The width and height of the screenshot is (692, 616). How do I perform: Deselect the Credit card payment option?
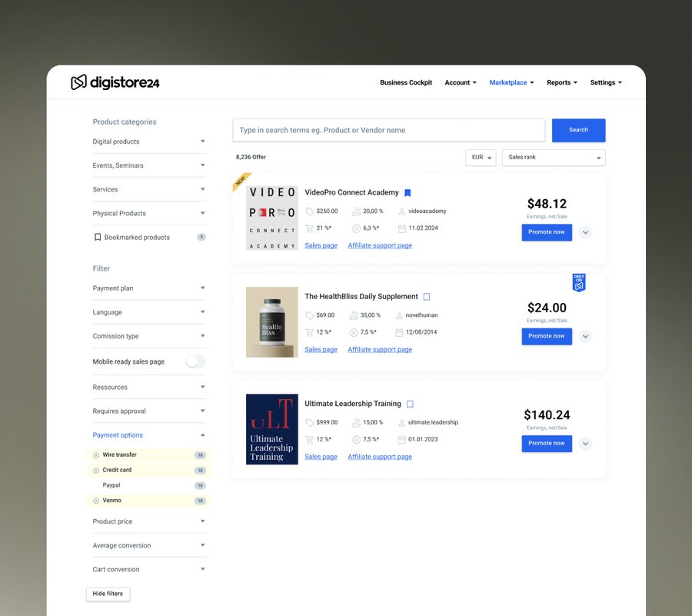point(96,471)
